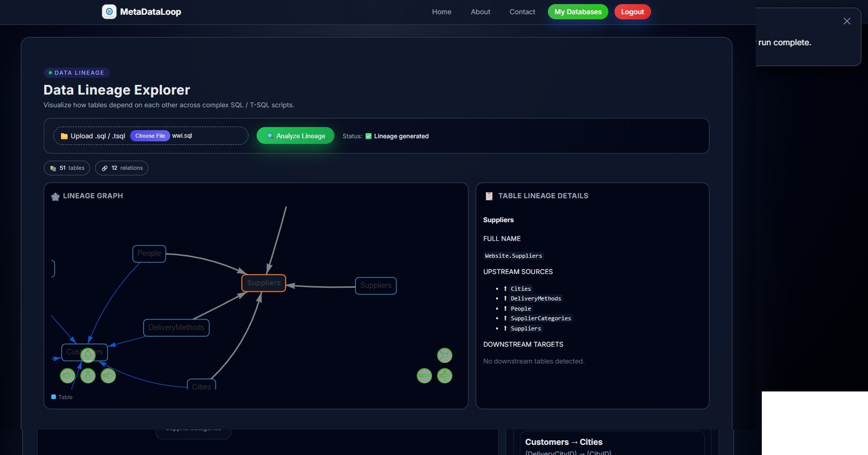Click the 12 relations chip

(x=121, y=168)
